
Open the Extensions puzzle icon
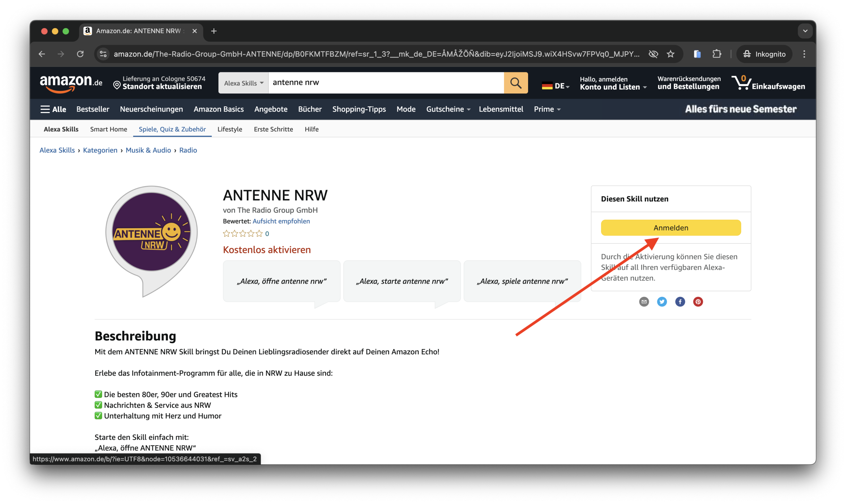(716, 54)
